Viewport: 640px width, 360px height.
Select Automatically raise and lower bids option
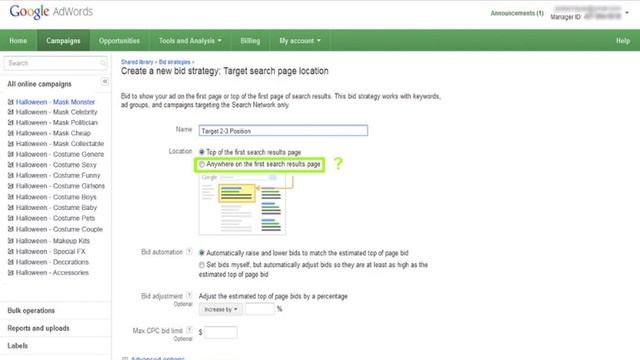tap(202, 253)
